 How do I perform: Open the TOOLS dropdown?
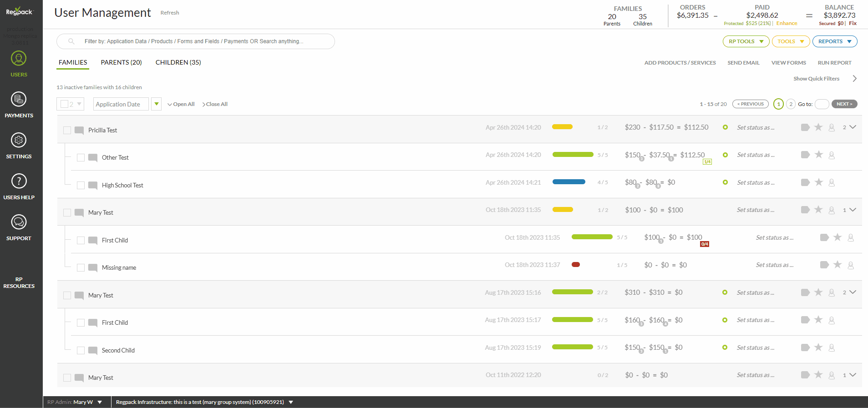point(791,41)
